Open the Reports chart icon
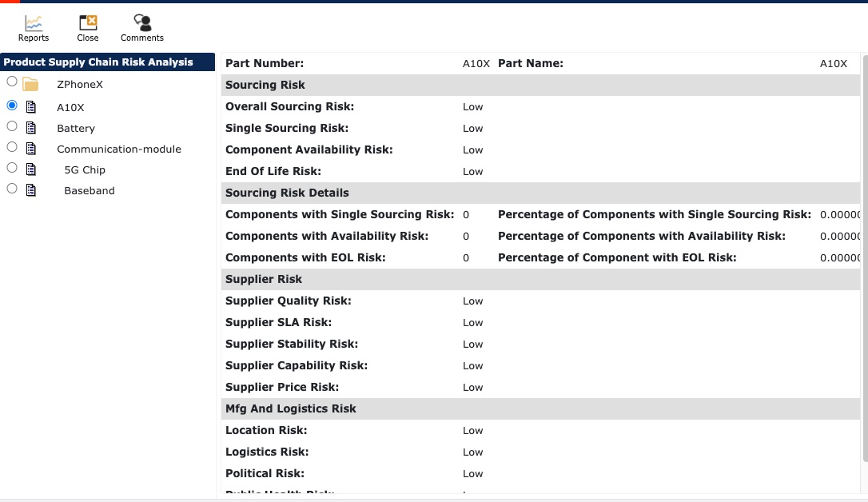 point(34,22)
